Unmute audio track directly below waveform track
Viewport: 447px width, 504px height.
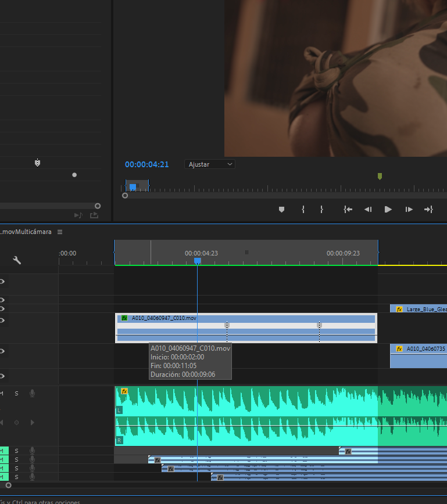[x=3, y=451]
